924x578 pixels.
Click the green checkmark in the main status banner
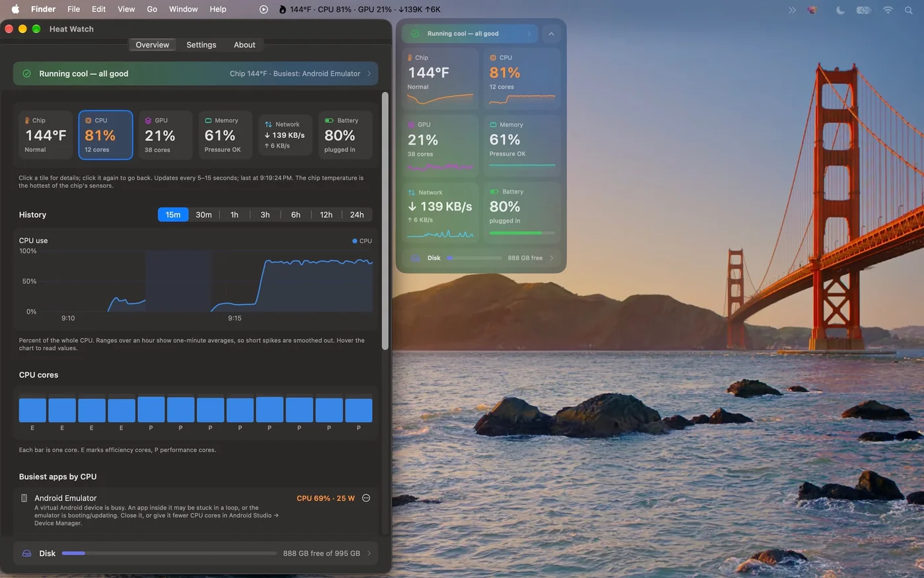point(27,73)
